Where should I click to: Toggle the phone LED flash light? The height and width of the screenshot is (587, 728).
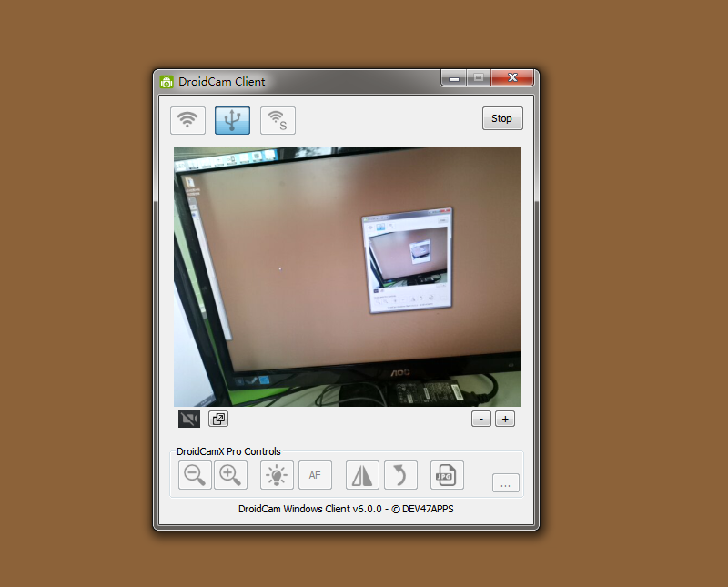tap(277, 475)
